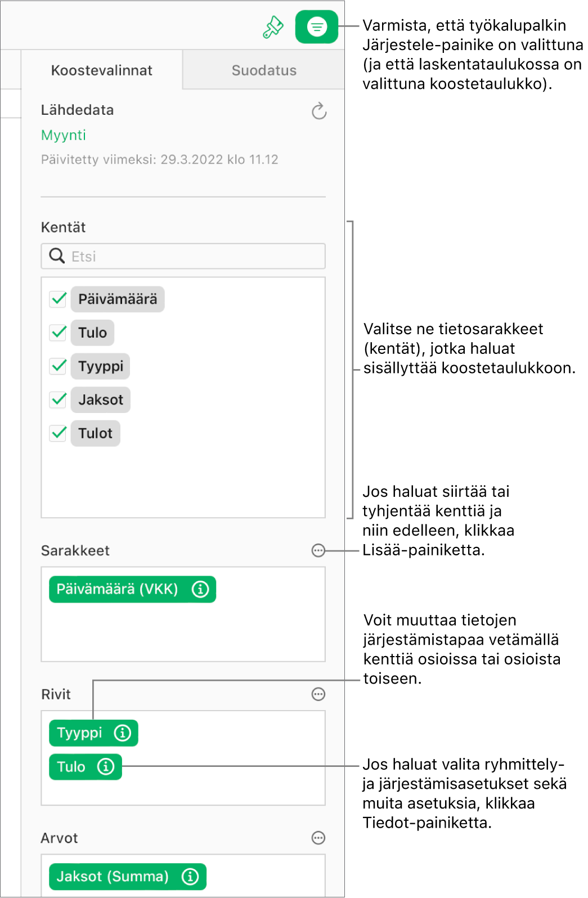Uncheck the Päivämäärä field checkbox
Image resolution: width=588 pixels, height=898 pixels.
(x=59, y=299)
